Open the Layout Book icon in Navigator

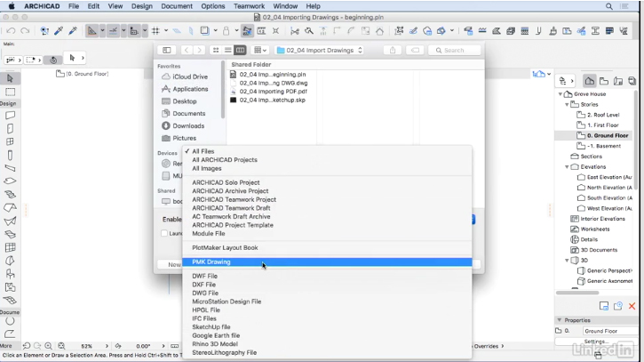pos(618,81)
